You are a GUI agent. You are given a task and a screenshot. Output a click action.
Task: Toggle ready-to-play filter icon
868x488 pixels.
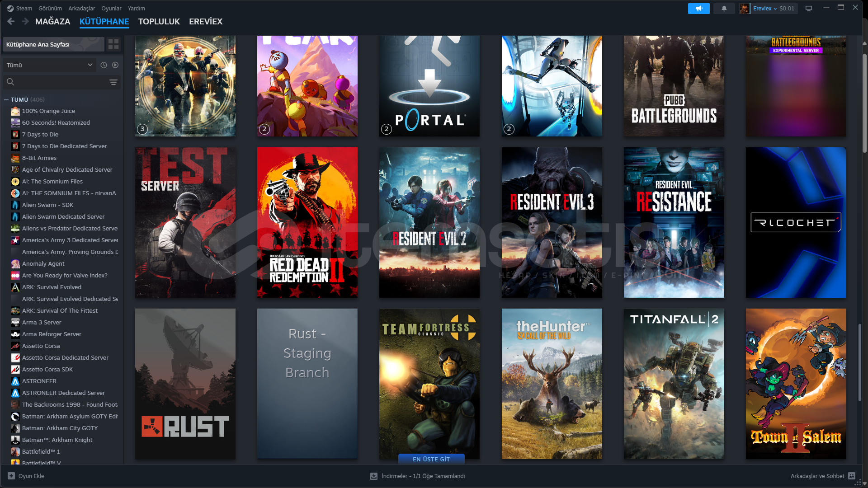[x=115, y=65]
